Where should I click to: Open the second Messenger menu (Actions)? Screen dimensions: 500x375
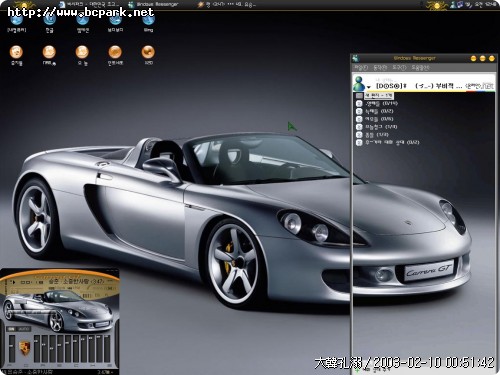(380, 68)
